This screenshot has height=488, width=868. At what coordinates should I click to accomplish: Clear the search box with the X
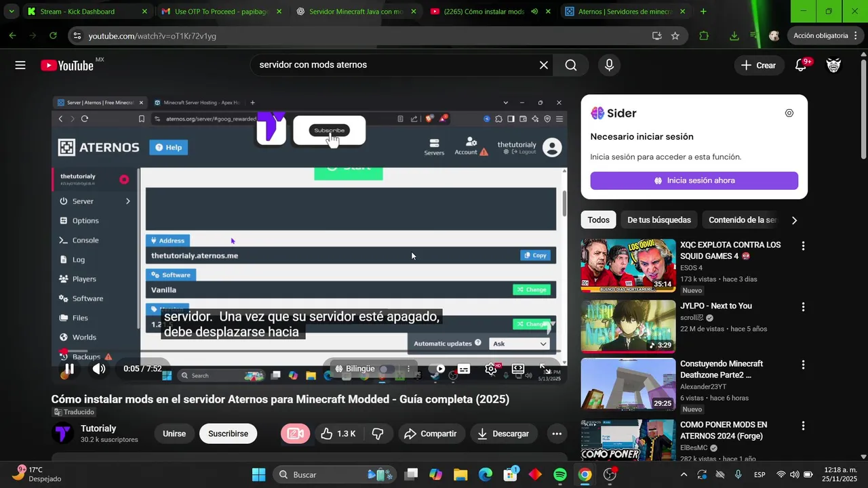544,65
